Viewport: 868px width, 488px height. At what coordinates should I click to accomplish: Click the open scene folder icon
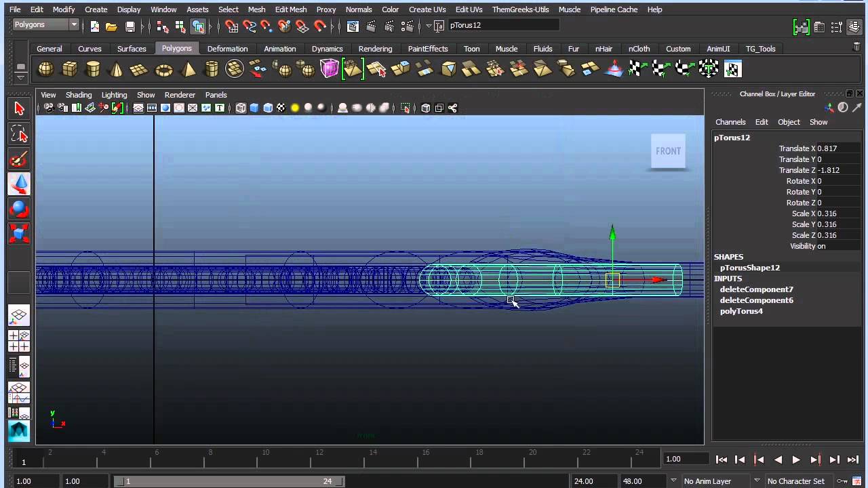(x=111, y=26)
